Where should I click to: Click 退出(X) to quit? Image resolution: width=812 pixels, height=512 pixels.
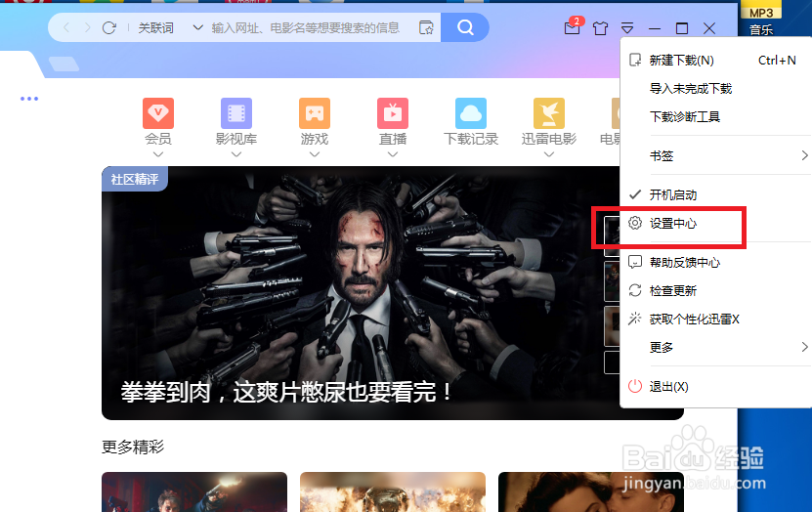(715, 386)
